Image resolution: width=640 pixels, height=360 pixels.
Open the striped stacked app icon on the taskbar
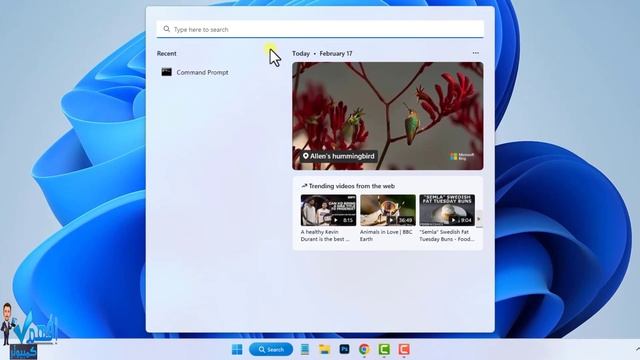point(304,349)
